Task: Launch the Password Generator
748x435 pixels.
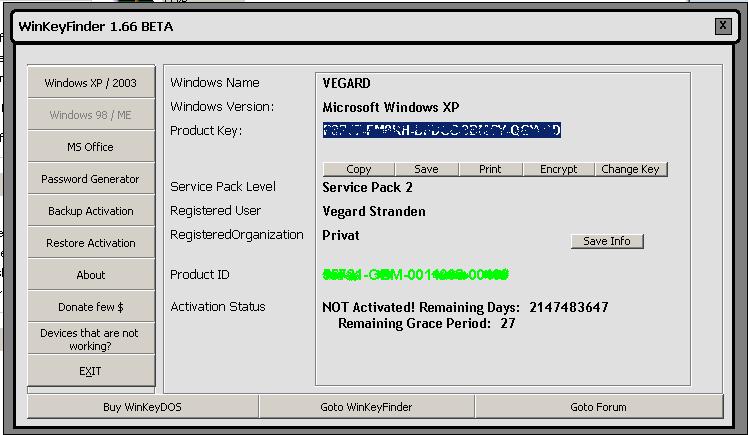Action: (91, 178)
